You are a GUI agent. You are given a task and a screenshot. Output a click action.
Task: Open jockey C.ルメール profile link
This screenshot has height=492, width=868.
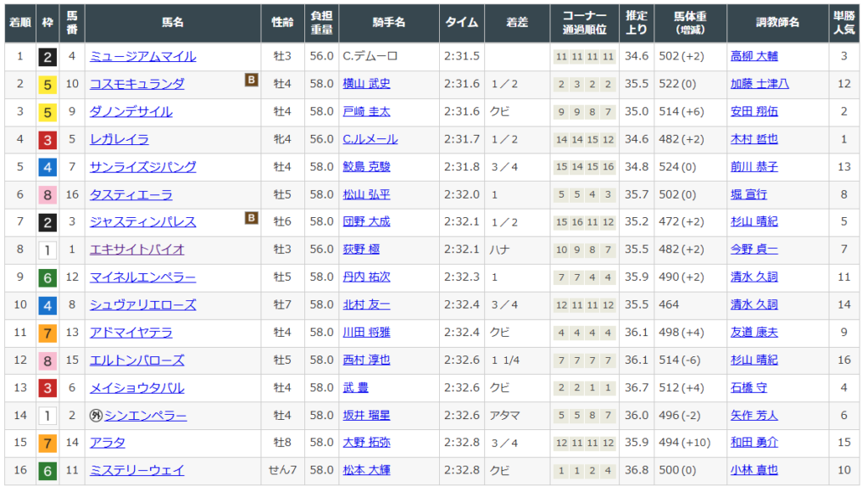click(x=370, y=139)
